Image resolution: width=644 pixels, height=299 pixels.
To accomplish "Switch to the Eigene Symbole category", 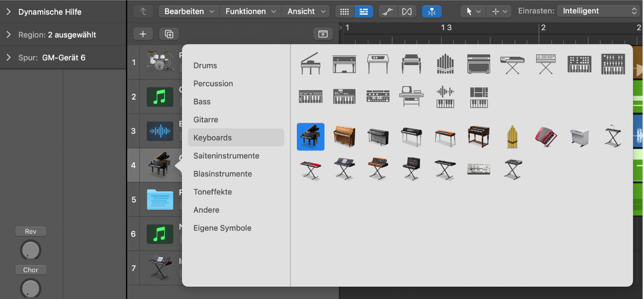I will coord(222,228).
